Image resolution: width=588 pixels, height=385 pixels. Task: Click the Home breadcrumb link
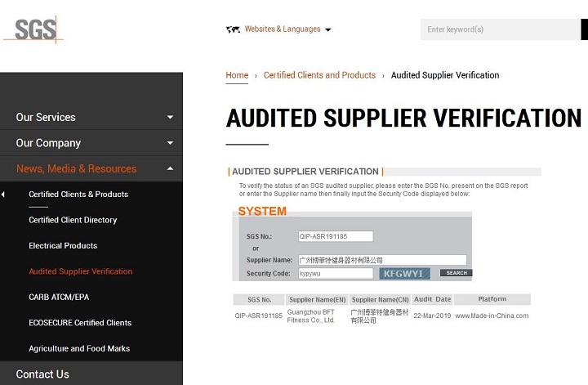pos(237,75)
